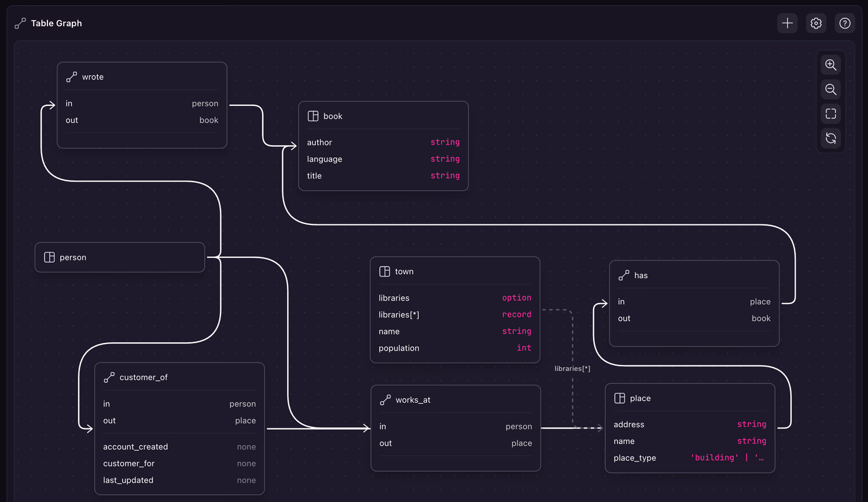Open the help question mark icon
This screenshot has width=868, height=502.
[x=845, y=23]
